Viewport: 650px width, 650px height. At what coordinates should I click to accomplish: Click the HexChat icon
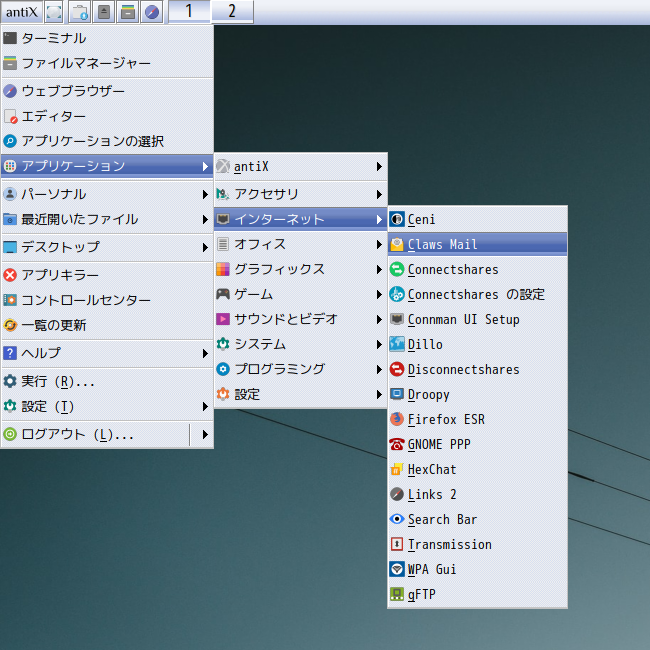pyautogui.click(x=397, y=469)
